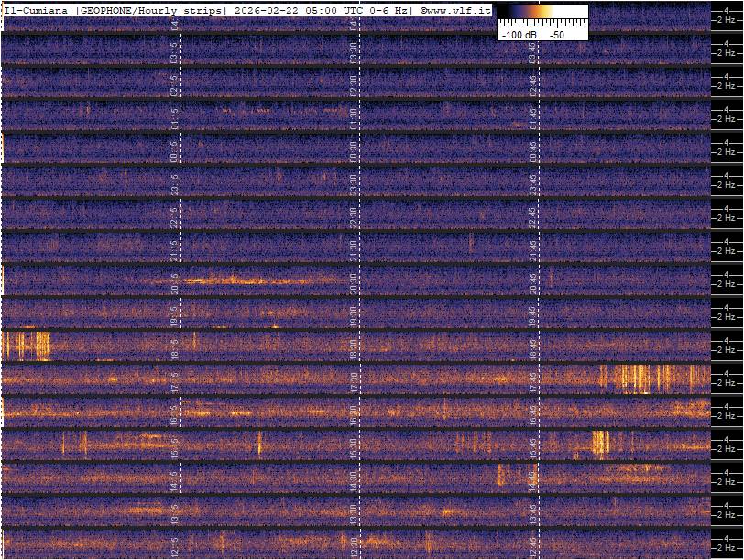The width and height of the screenshot is (744, 560).
Task: Select the 03:15 time marker
Action: pos(174,52)
